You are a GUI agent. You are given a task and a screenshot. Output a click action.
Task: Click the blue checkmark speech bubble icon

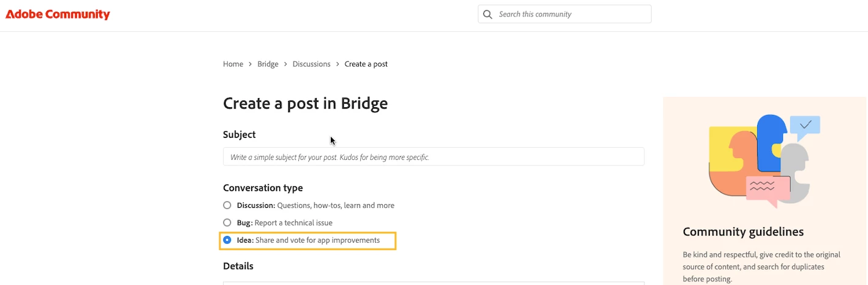[x=805, y=126]
